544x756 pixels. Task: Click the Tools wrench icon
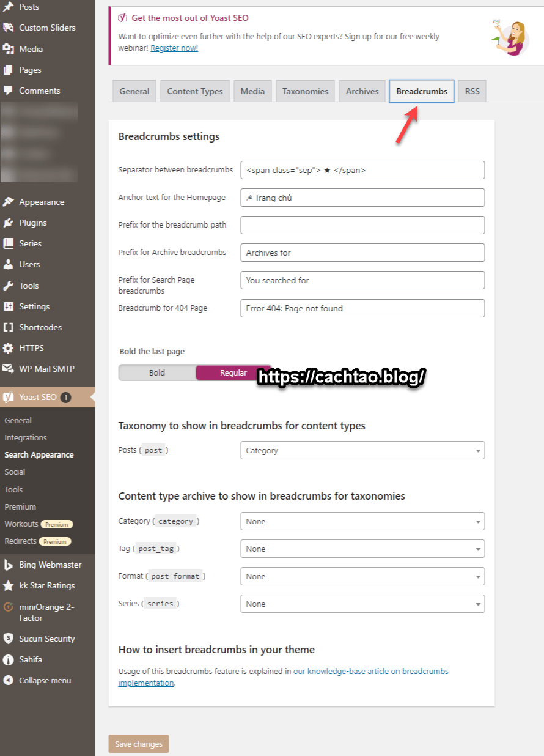8,286
